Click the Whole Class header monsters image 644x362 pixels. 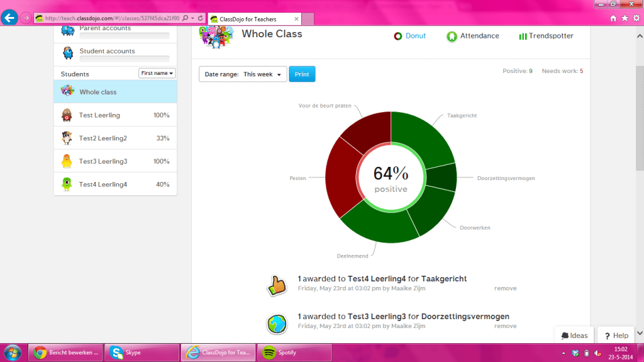216,37
